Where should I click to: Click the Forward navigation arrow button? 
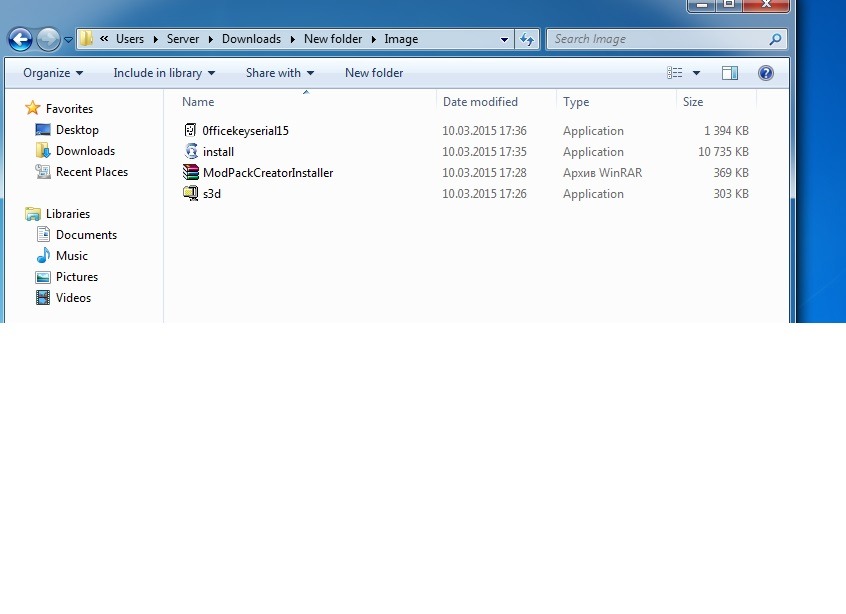[49, 39]
